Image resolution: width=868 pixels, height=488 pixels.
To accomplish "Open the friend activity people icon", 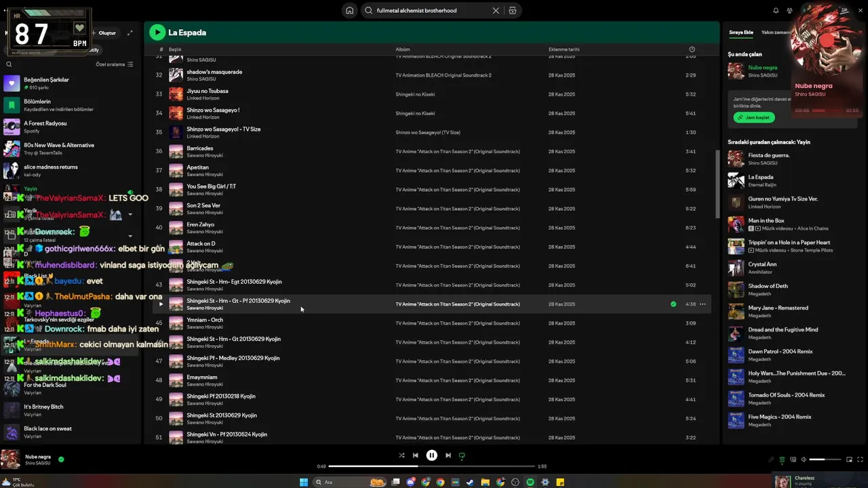I will pyautogui.click(x=789, y=10).
